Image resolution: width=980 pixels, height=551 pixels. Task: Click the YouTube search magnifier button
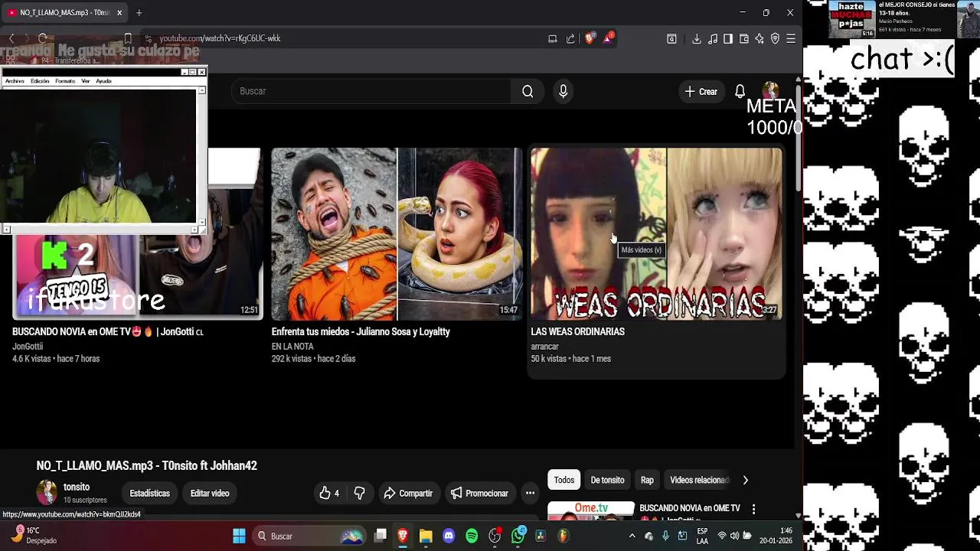(528, 91)
